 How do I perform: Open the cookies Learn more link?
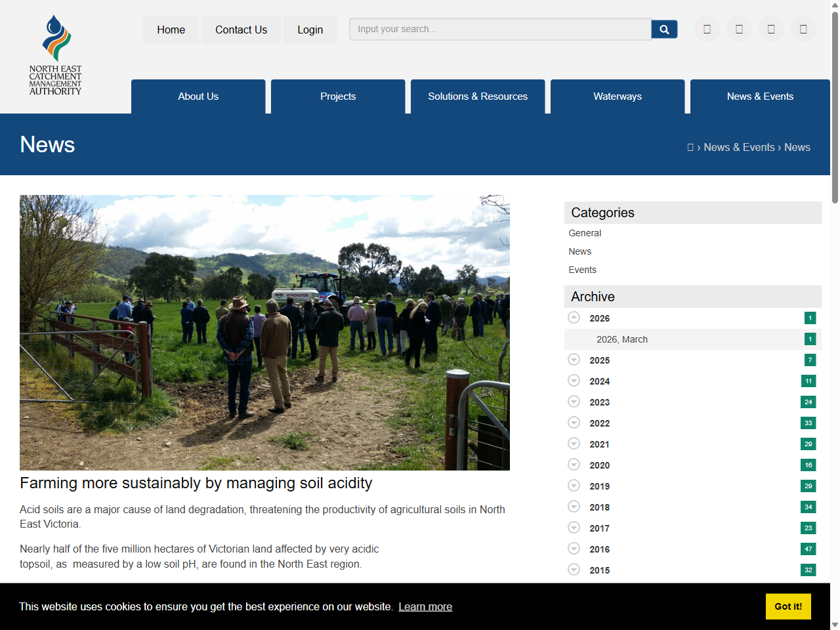tap(425, 606)
